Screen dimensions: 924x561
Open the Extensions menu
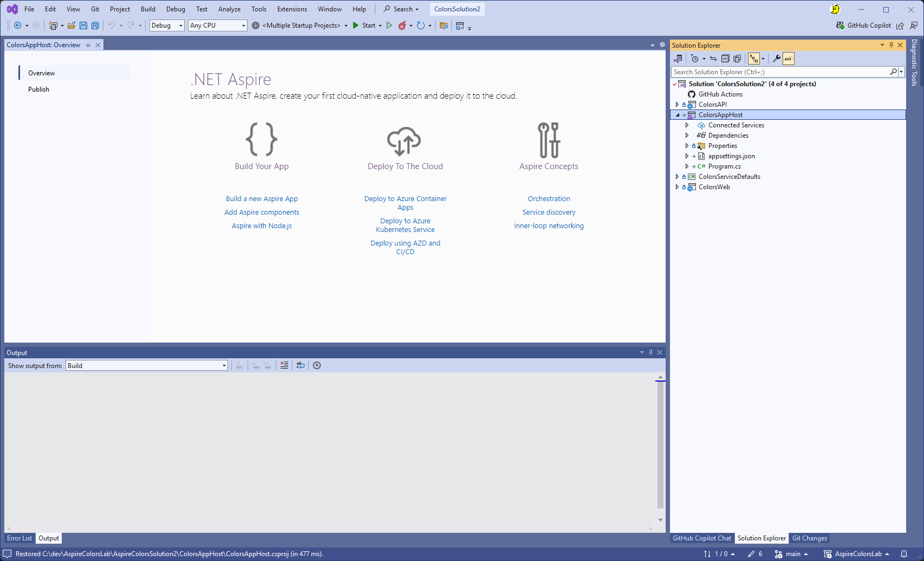[x=292, y=9]
